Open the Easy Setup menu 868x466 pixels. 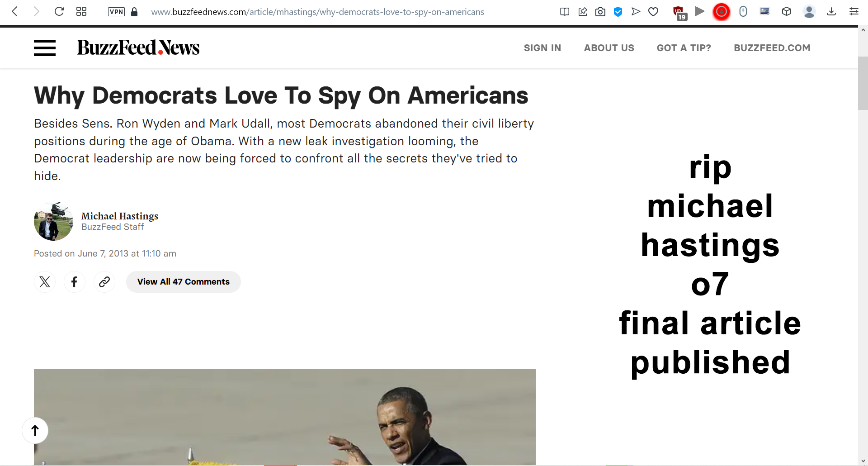854,12
